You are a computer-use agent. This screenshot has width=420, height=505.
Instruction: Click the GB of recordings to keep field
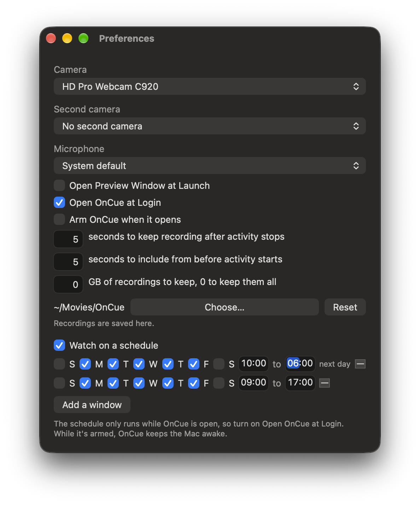click(68, 284)
